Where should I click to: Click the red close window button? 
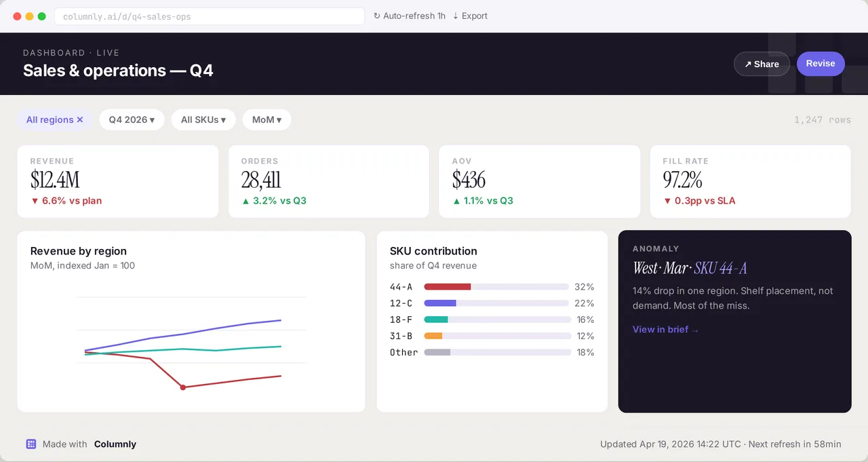click(x=17, y=16)
